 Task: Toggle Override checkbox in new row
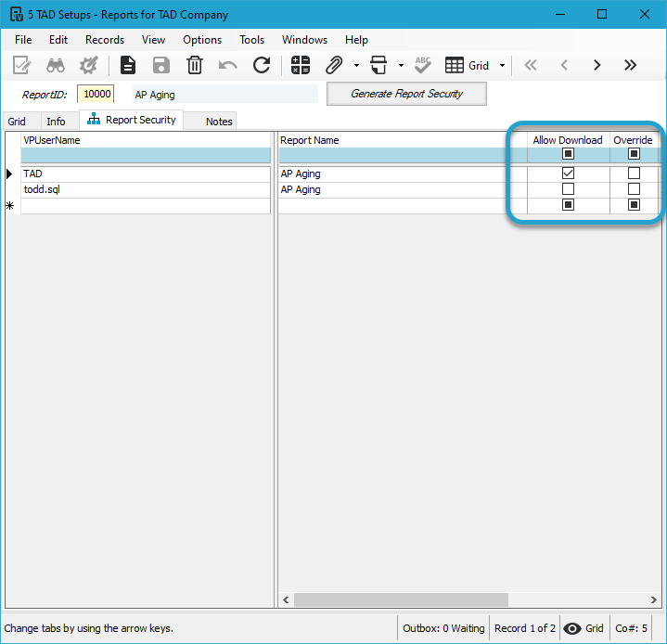634,205
